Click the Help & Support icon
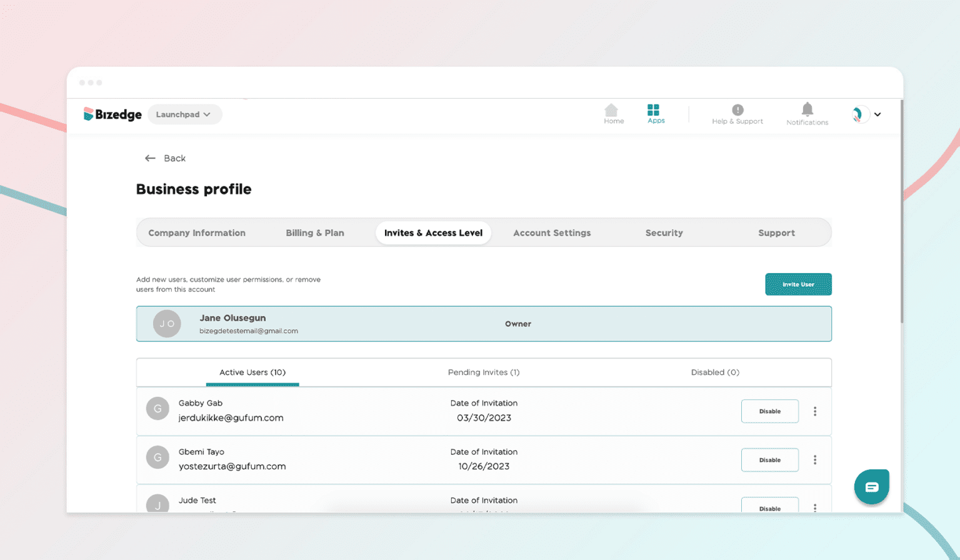 click(737, 111)
